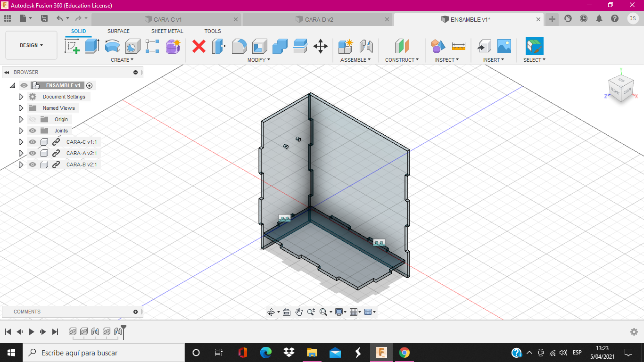Select the Move/Copy tool
This screenshot has height=362, width=644.
click(x=321, y=46)
